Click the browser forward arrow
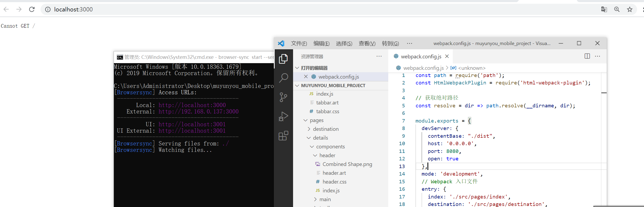The image size is (644, 207). click(19, 9)
